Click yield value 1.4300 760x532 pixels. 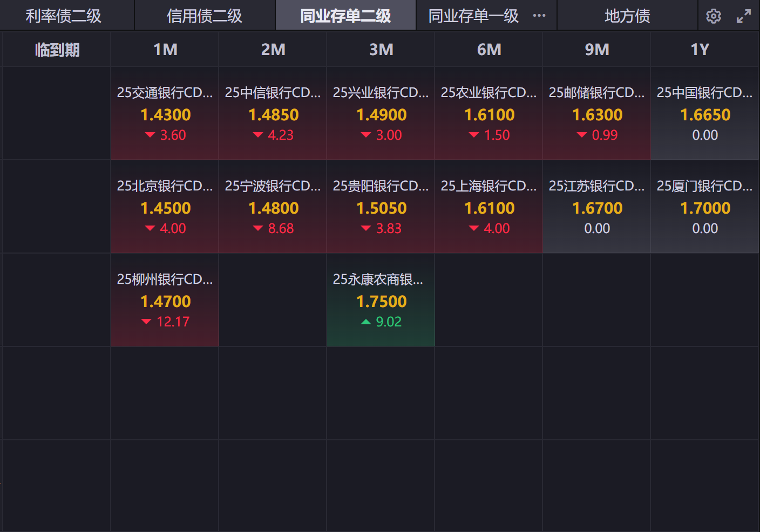coord(166,115)
